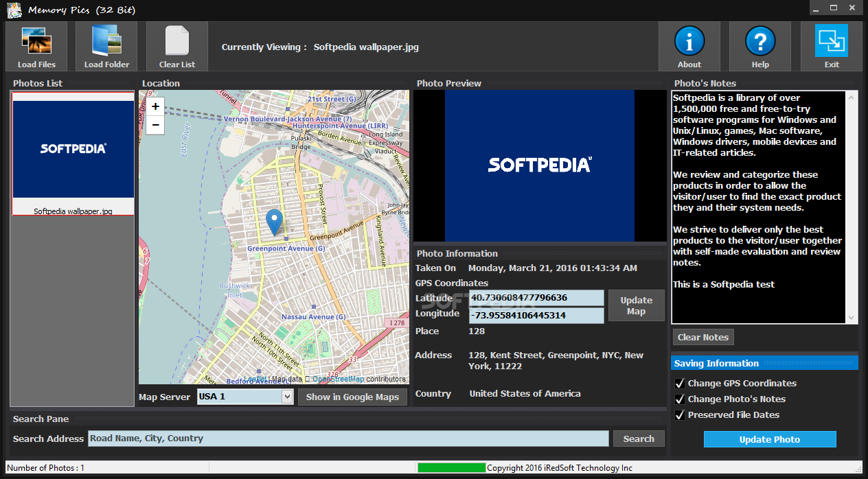Screen dimensions: 868x479
Task: Toggle Change Photo's Notes checkbox
Action: [x=680, y=399]
